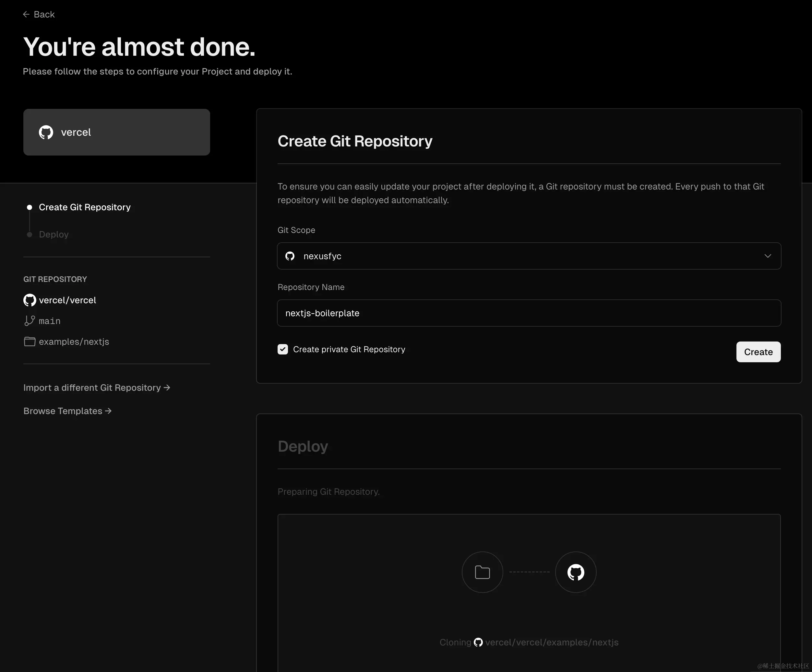Screen dimensions: 812x672
Task: Click Back text link at top
Action: [x=44, y=14]
